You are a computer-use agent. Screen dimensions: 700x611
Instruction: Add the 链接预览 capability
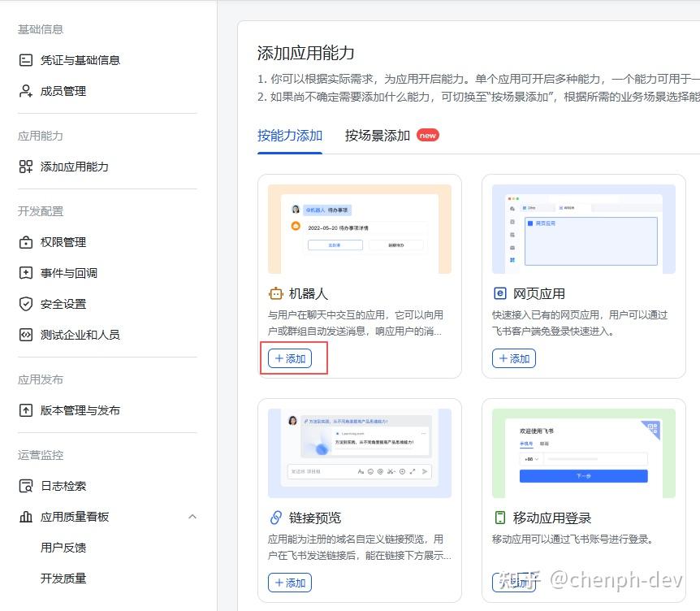pyautogui.click(x=290, y=583)
